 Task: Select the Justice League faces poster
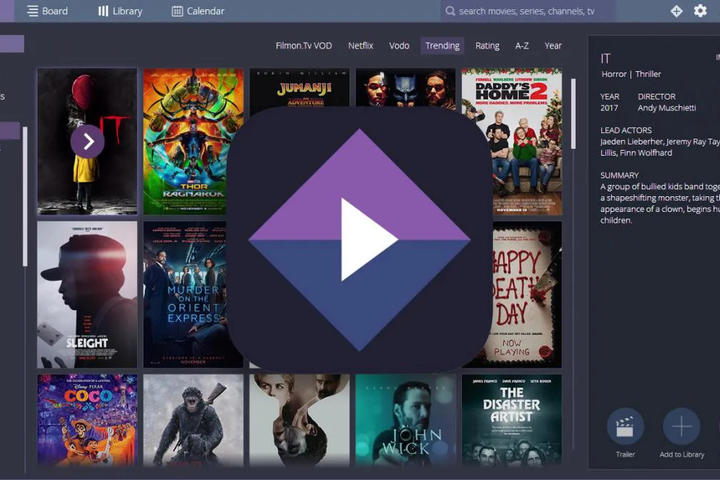tap(405, 89)
